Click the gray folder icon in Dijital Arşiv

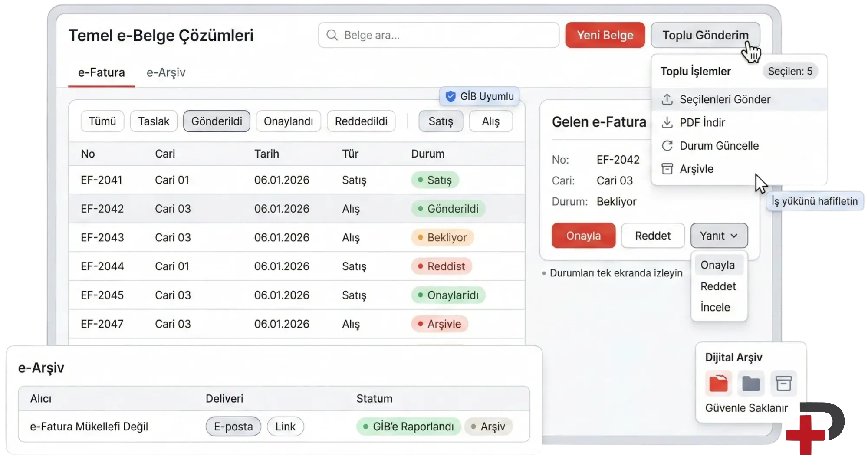(751, 384)
